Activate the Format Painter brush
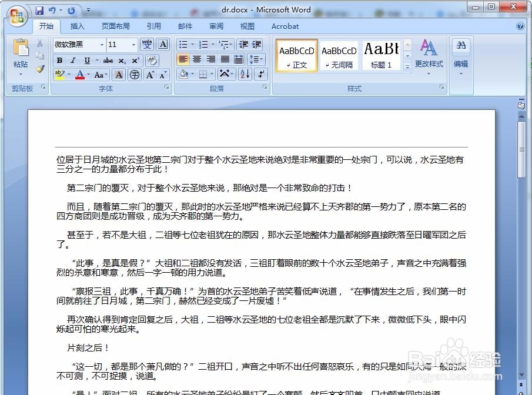This screenshot has width=532, height=395. (x=40, y=69)
